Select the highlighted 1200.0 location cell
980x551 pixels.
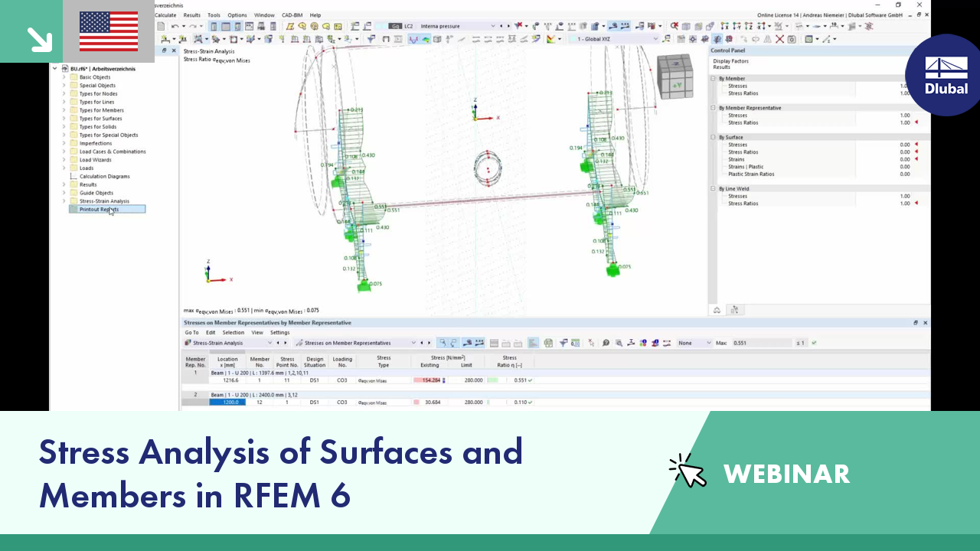coord(227,402)
